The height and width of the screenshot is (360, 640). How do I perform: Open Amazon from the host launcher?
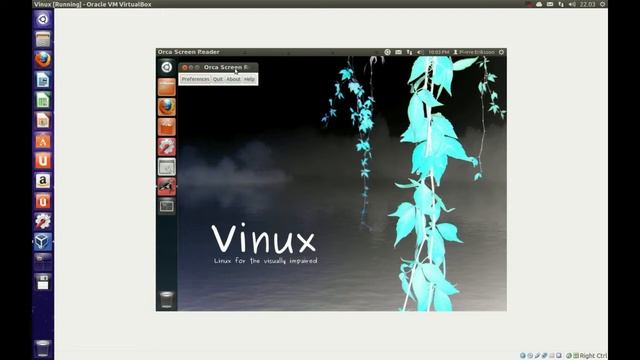[43, 181]
